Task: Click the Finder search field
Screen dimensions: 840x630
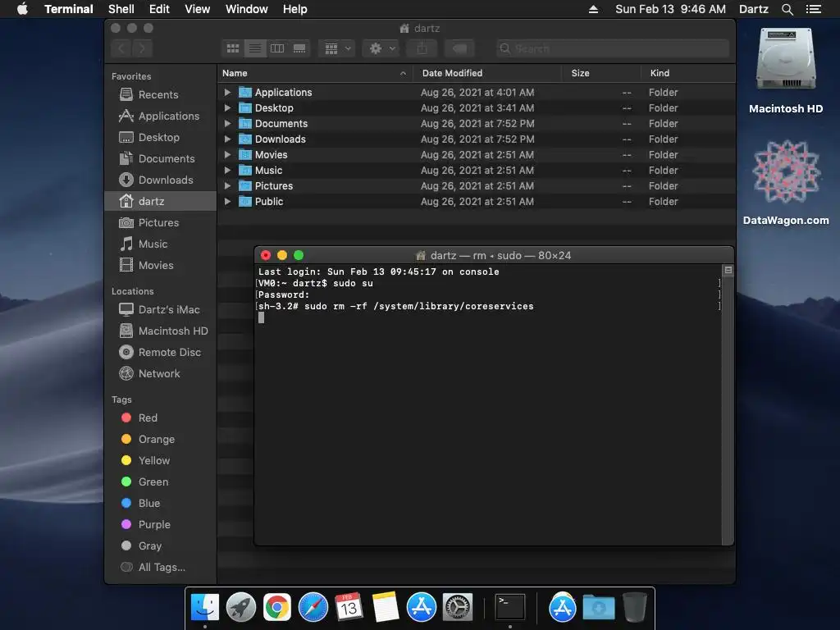Action: tap(612, 48)
